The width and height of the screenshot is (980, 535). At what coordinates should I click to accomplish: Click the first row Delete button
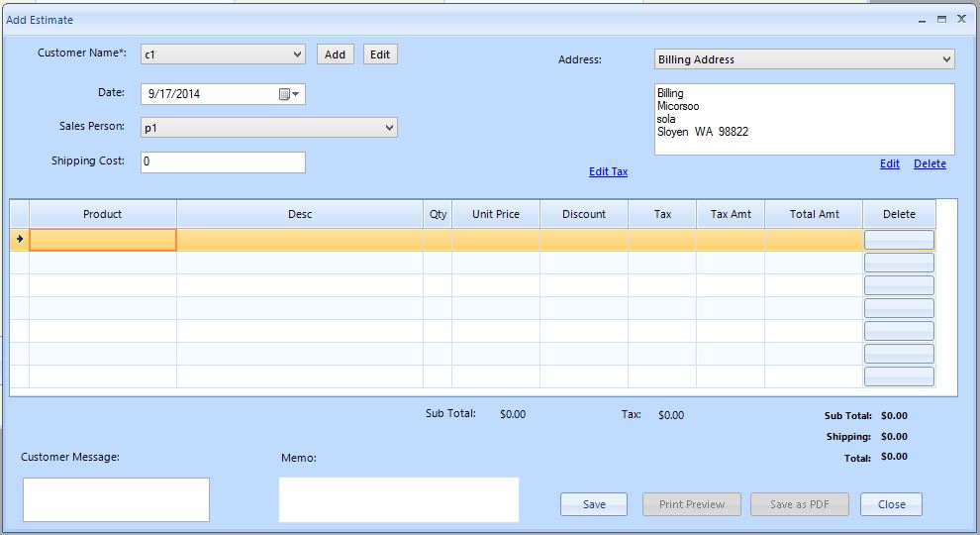[899, 239]
